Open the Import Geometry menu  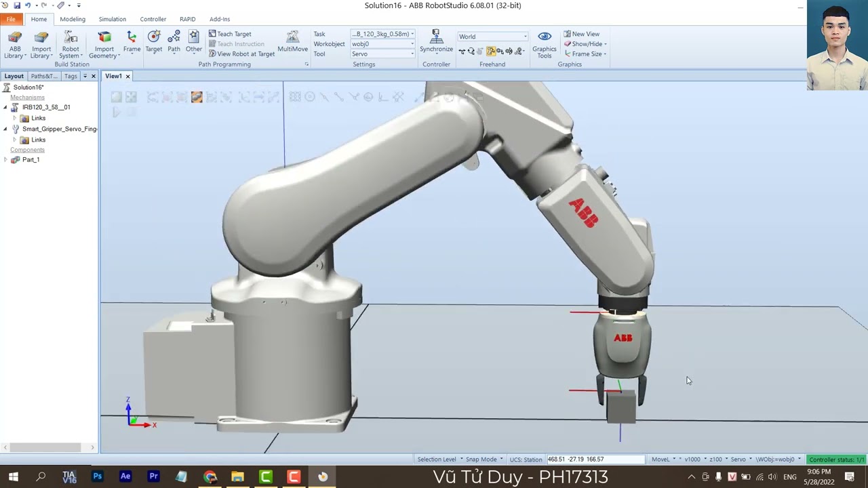(x=104, y=45)
